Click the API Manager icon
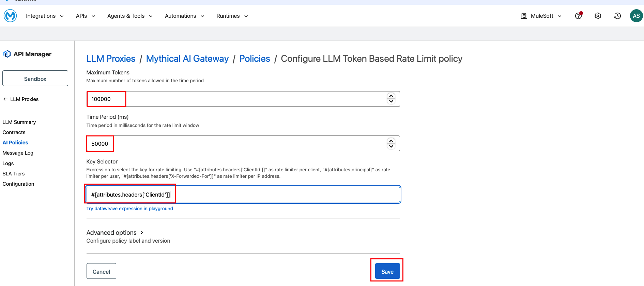Image resolution: width=644 pixels, height=286 pixels. (7, 54)
